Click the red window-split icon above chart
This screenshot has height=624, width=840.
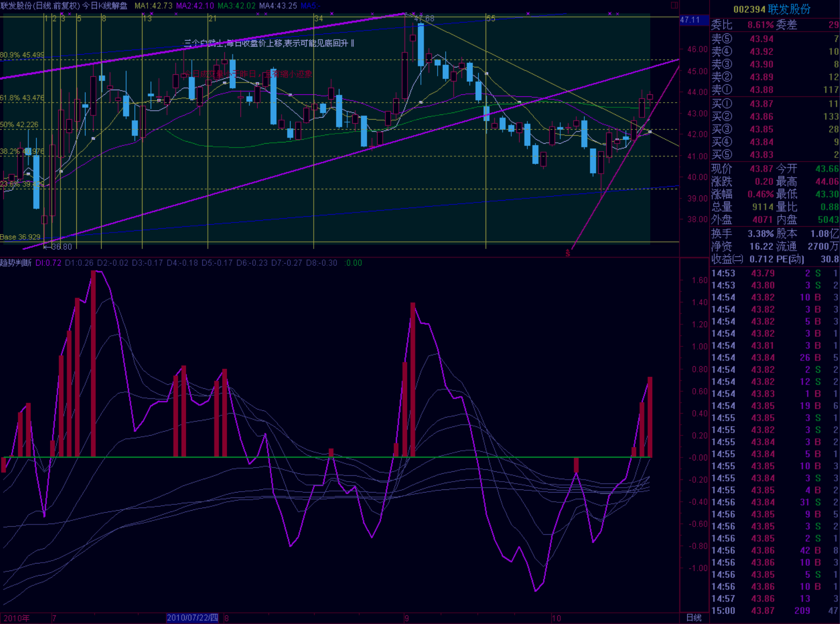point(674,5)
